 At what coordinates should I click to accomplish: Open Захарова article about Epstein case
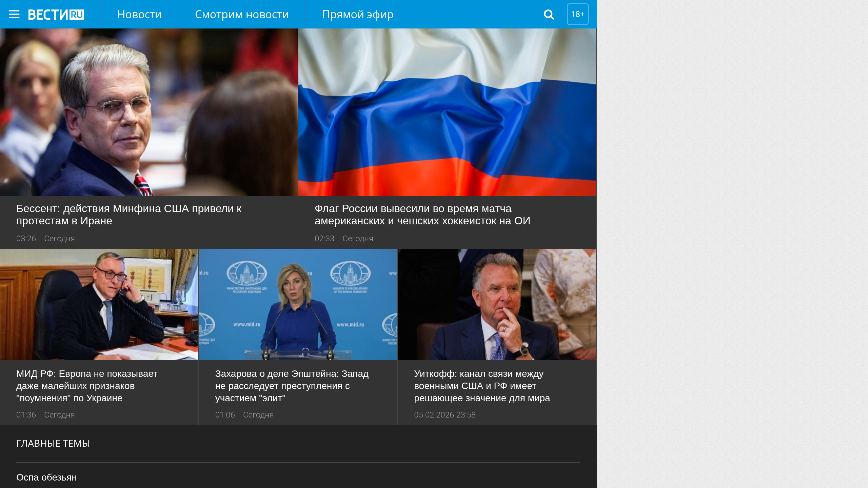pos(292,386)
